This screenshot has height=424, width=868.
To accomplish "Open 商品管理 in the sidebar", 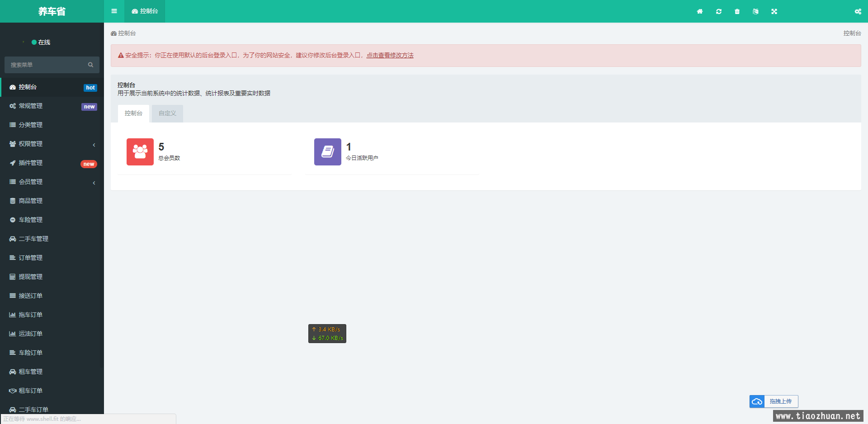I will pos(31,201).
